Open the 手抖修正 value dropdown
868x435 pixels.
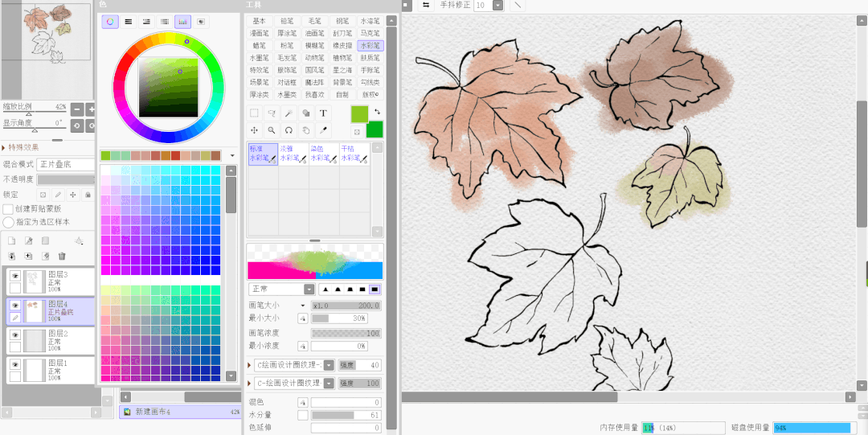tap(497, 5)
